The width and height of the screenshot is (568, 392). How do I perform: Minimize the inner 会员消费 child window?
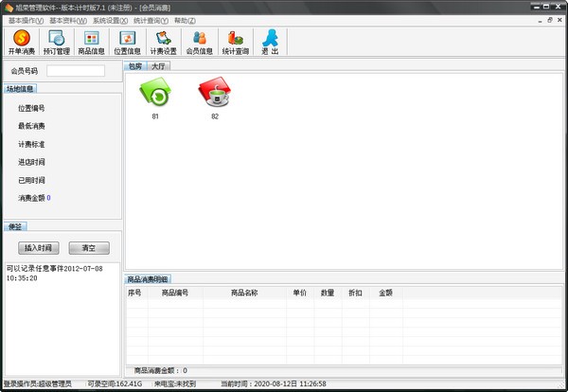click(x=541, y=21)
